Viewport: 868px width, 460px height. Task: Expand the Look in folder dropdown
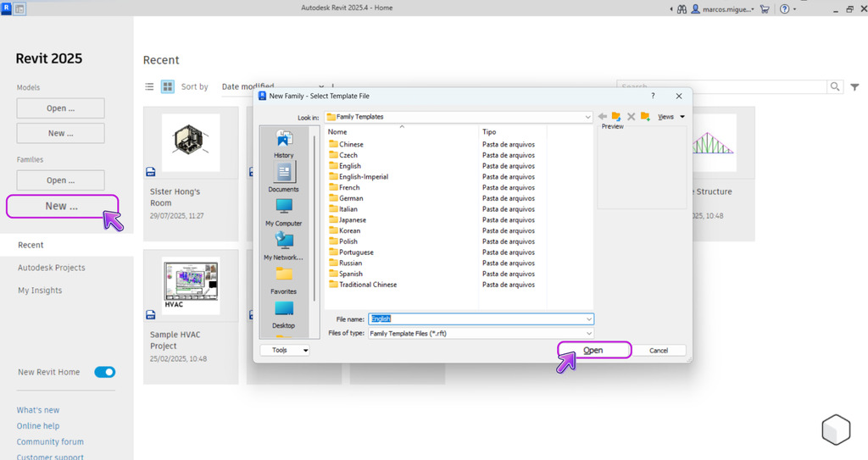click(x=588, y=117)
